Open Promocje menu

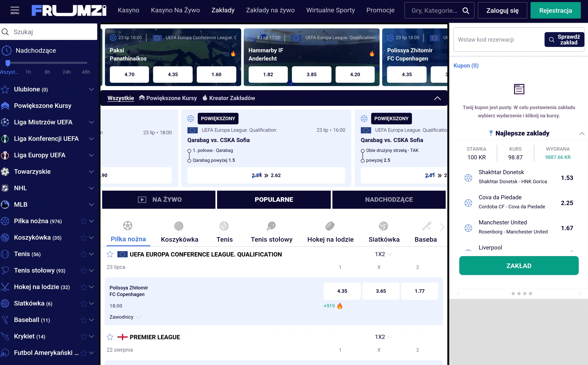tap(380, 10)
